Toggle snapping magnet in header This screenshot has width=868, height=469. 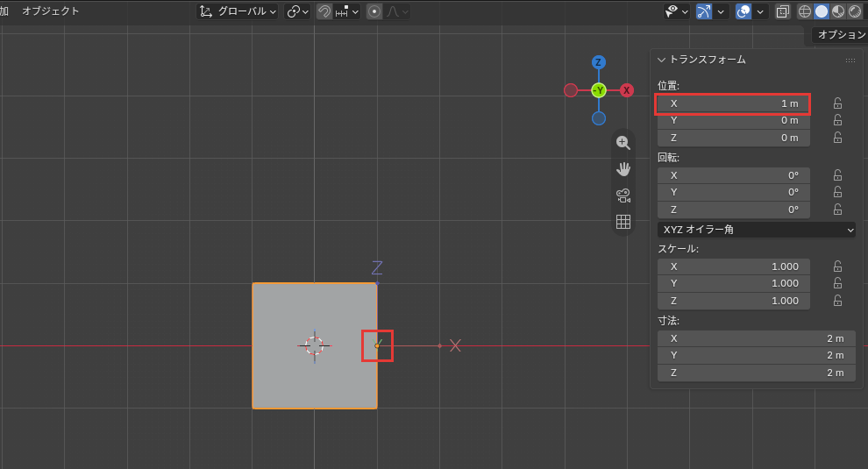pyautogui.click(x=324, y=11)
